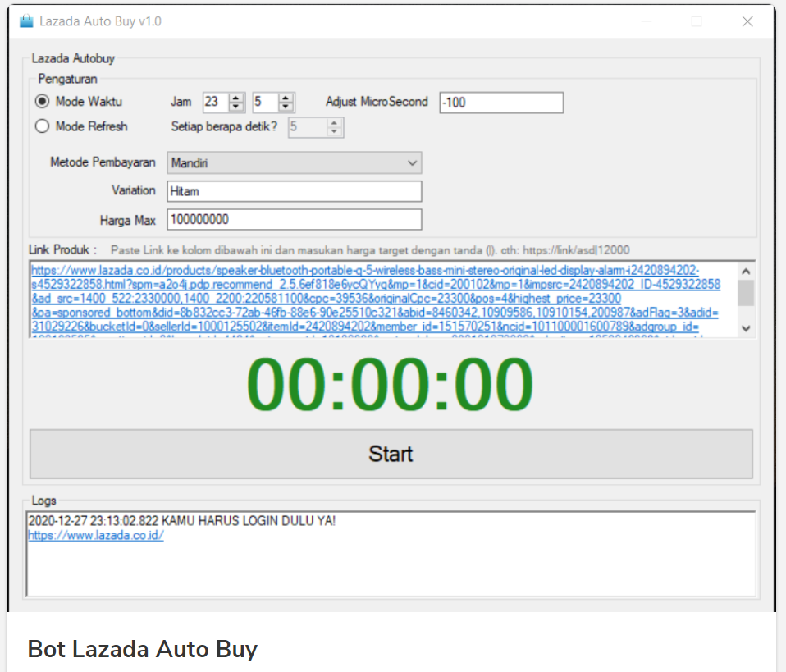Click the Metode Pembayaran label

click(x=103, y=162)
